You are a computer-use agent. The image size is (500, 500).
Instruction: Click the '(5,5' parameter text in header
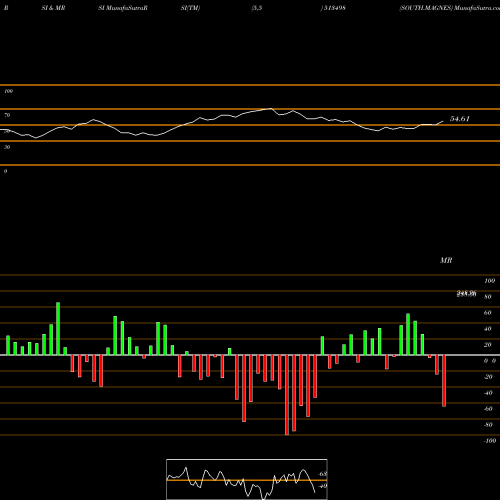pos(257,8)
